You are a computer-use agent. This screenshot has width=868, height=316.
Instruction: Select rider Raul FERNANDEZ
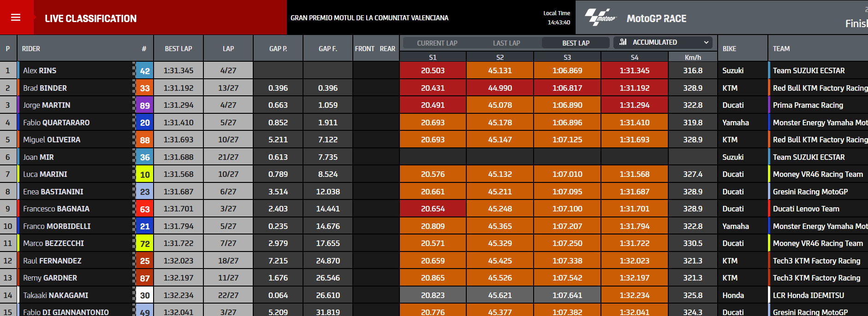point(52,261)
